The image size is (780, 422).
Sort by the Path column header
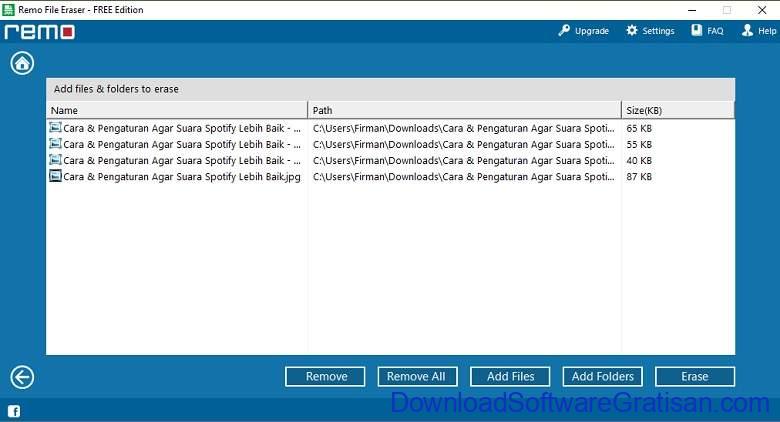[465, 110]
